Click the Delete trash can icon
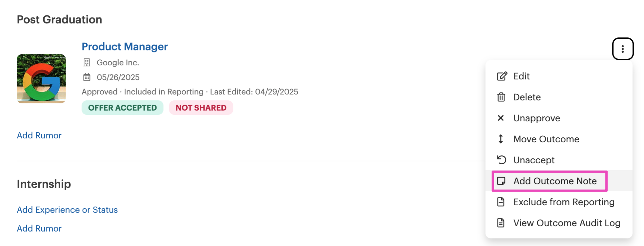 tap(501, 97)
